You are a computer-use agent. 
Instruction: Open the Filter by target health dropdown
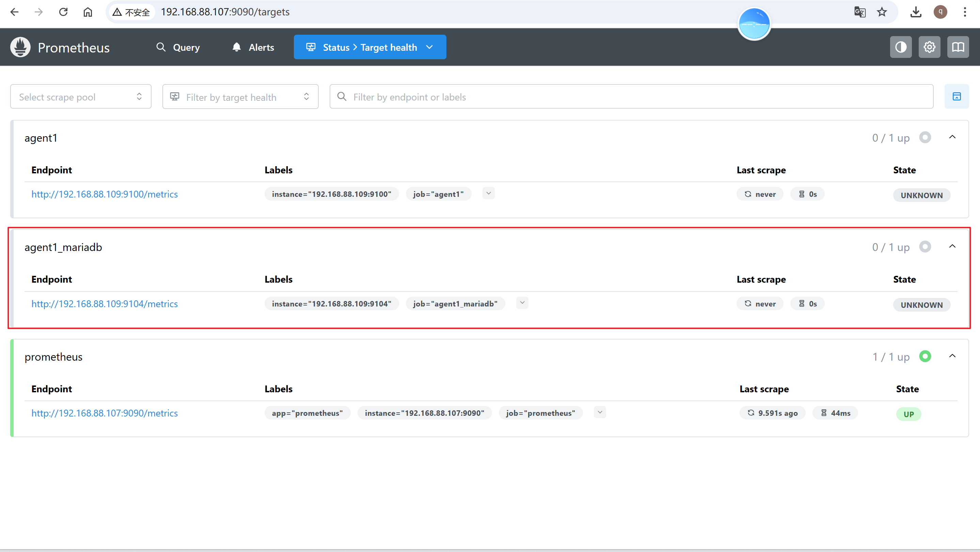(x=240, y=97)
